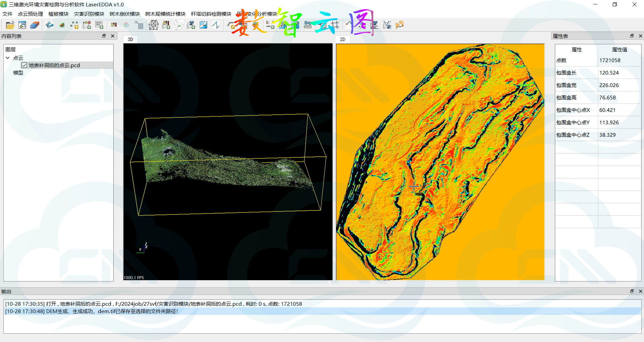644x342 pixels.
Task: Close the 内容列表 panel
Action: click(113, 36)
